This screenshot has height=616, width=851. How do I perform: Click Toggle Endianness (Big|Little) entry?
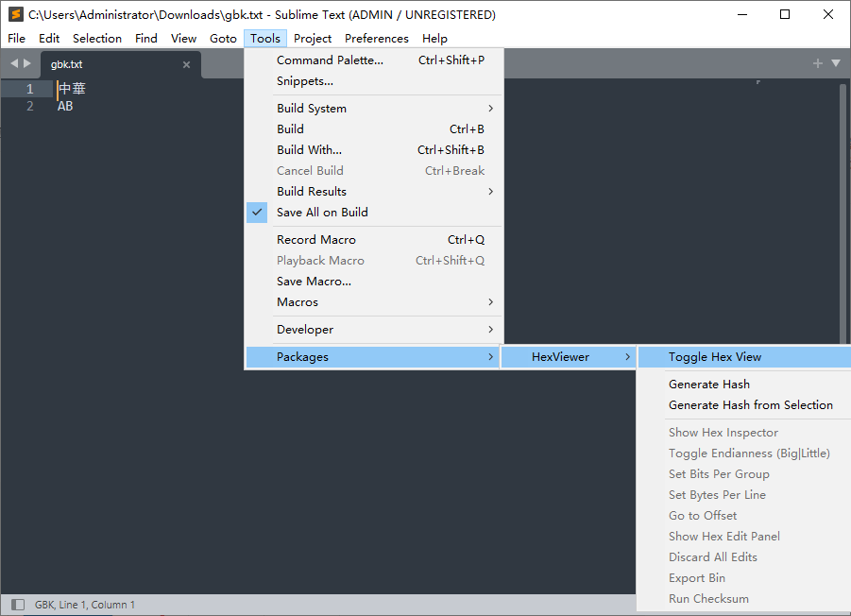[744, 453]
